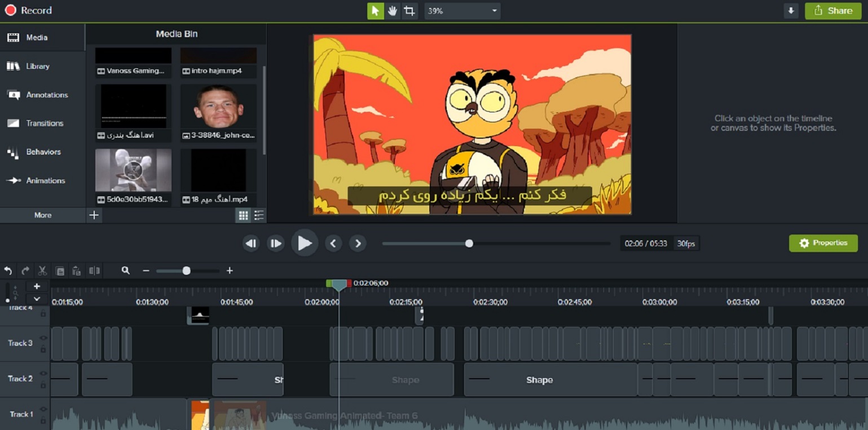Add a new track with plus button
Image resolution: width=868 pixels, height=430 pixels.
37,287
